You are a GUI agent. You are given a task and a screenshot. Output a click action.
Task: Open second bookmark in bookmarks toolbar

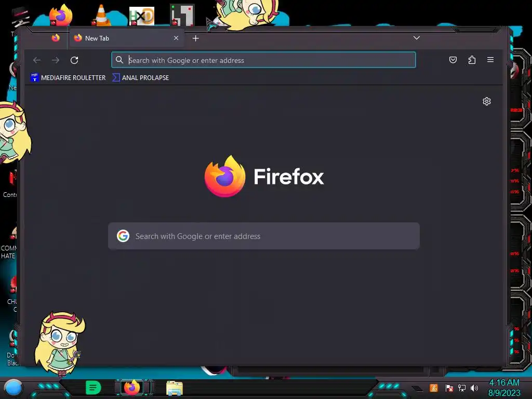click(141, 78)
